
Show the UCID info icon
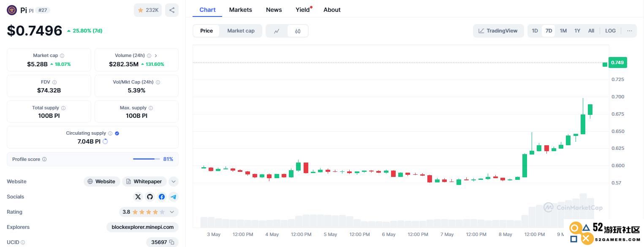23,242
